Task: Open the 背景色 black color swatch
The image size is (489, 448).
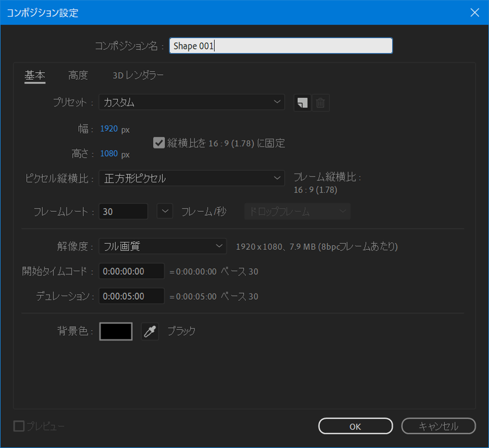Action: click(x=116, y=331)
